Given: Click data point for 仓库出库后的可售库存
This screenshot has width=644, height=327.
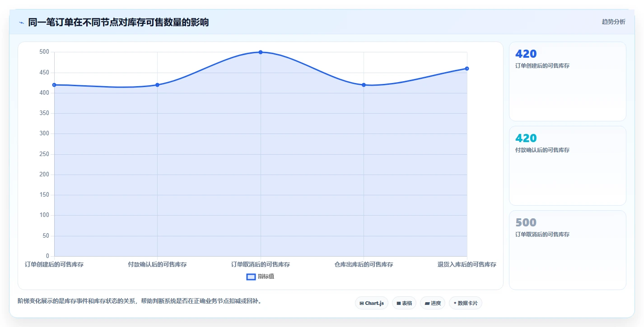Looking at the screenshot, I should click(x=364, y=85).
